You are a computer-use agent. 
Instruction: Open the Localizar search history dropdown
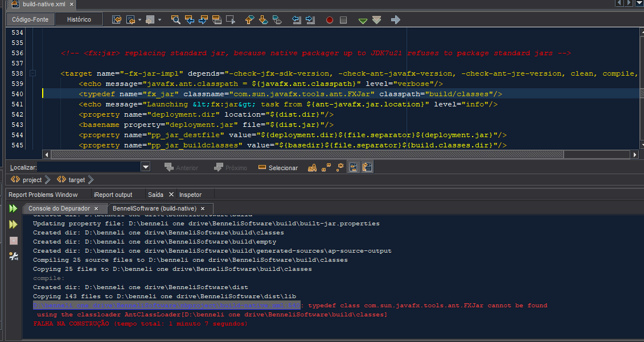[x=145, y=167]
